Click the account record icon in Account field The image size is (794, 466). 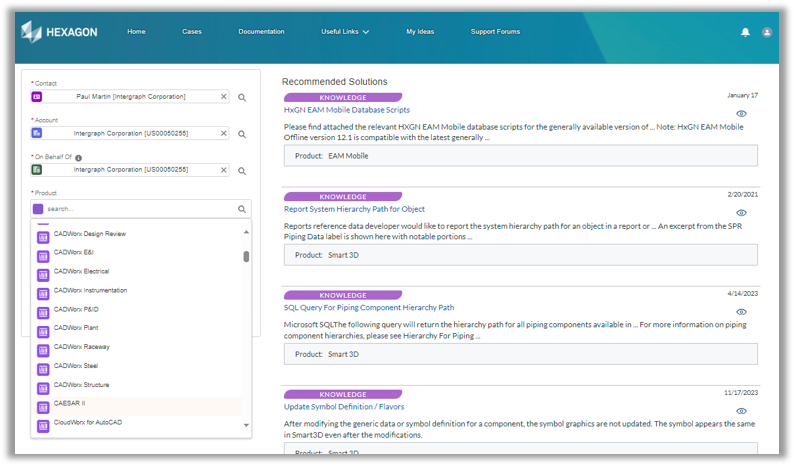pyautogui.click(x=37, y=133)
